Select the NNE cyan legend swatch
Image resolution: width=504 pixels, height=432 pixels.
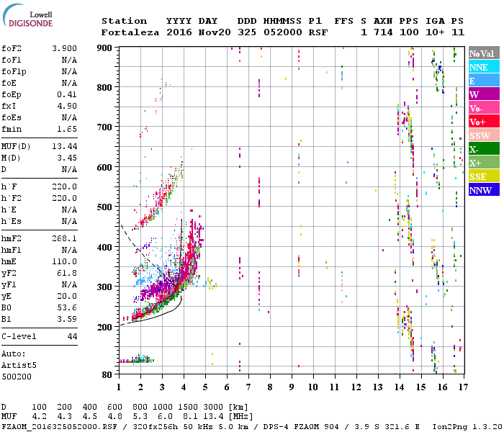pyautogui.click(x=484, y=67)
